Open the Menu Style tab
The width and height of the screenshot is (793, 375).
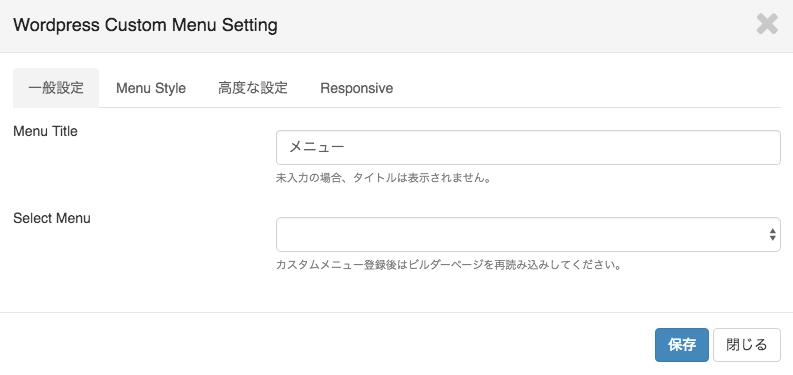coord(151,88)
